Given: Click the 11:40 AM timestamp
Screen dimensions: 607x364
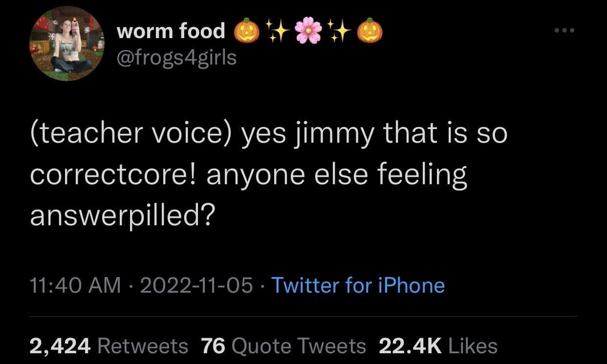Looking at the screenshot, I should [x=75, y=285].
